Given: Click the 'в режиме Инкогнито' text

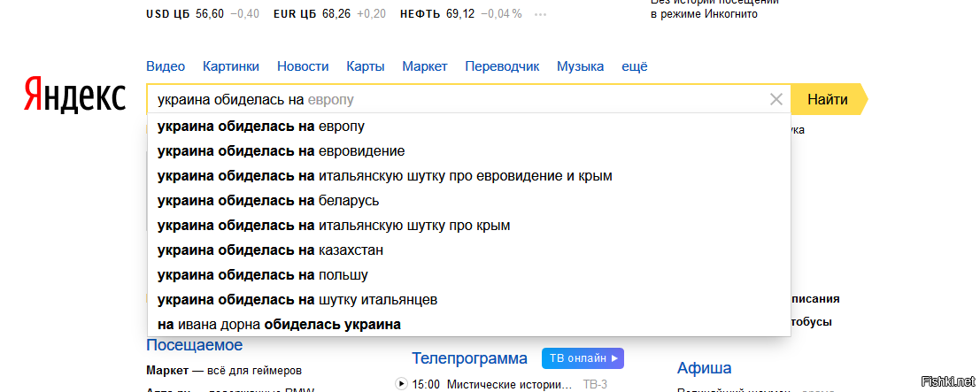Looking at the screenshot, I should [x=705, y=14].
